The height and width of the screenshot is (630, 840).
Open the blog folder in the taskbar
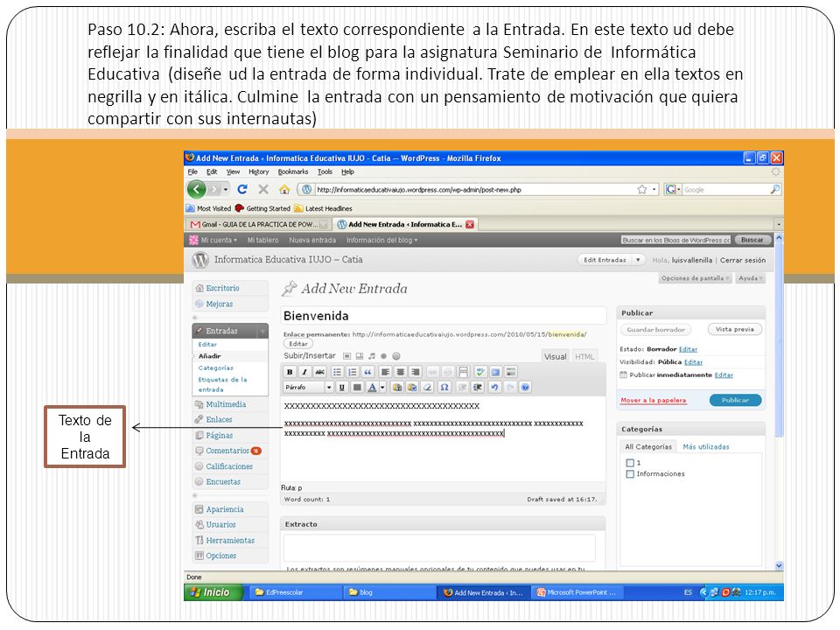389,592
